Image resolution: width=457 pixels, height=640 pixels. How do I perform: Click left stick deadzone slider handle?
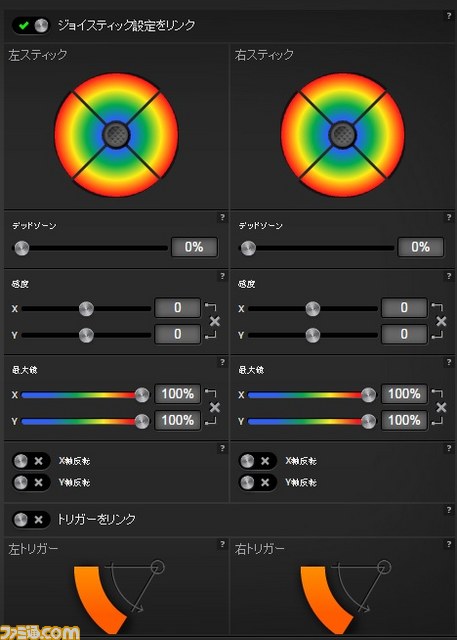click(x=22, y=248)
